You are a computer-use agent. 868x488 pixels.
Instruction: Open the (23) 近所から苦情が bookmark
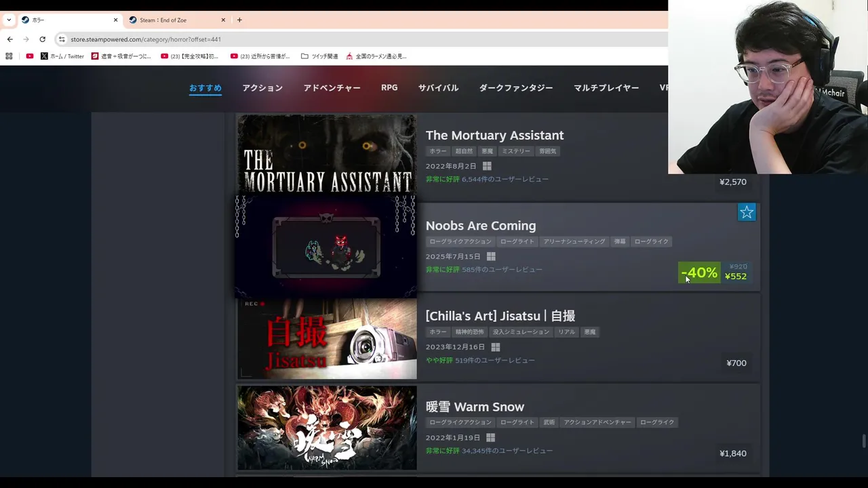click(260, 56)
